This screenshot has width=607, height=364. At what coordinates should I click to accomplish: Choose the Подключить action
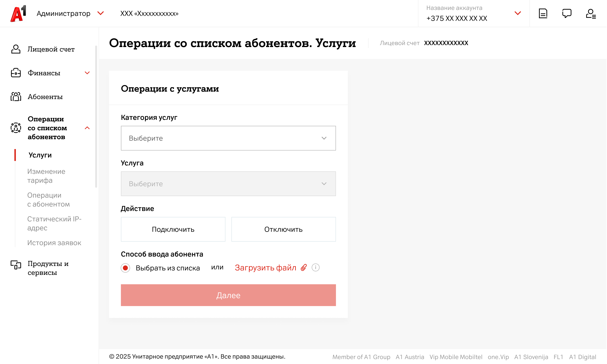173,229
